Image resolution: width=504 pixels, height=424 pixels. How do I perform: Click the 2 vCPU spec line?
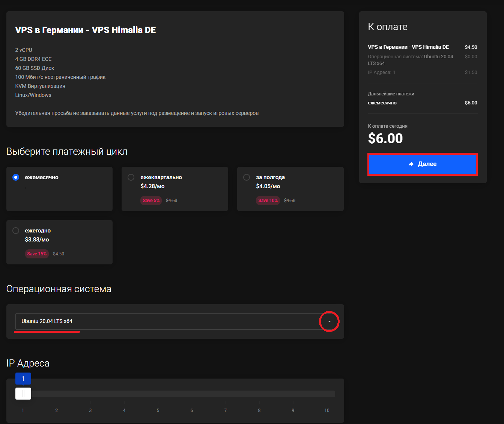pos(24,50)
